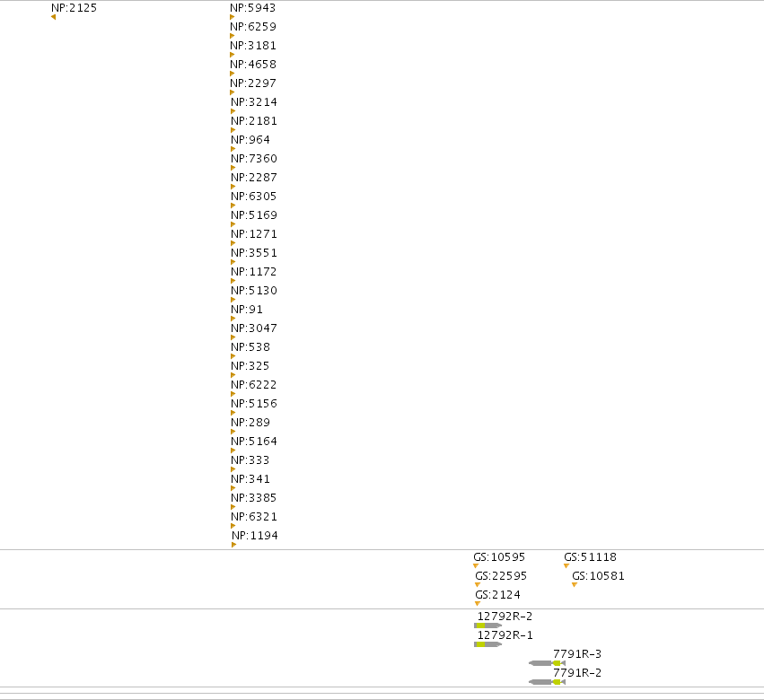
Task: Select the NP:2297 feature label
Action: pyautogui.click(x=253, y=83)
